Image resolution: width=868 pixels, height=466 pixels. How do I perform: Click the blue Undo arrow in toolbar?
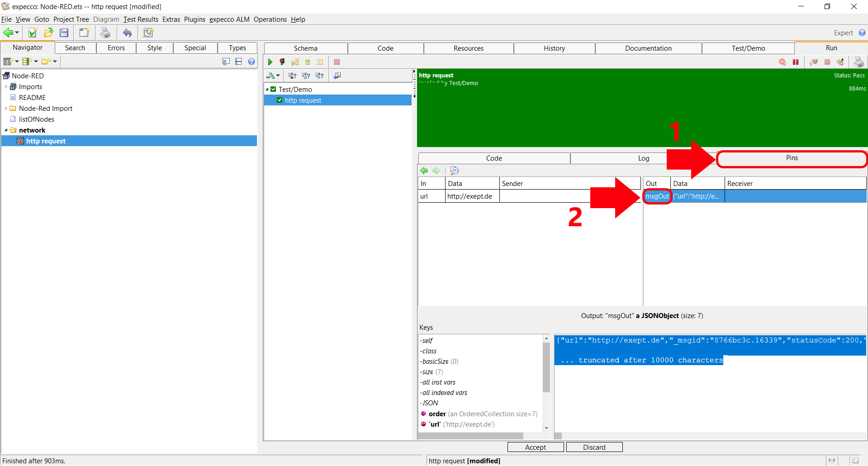tap(128, 33)
